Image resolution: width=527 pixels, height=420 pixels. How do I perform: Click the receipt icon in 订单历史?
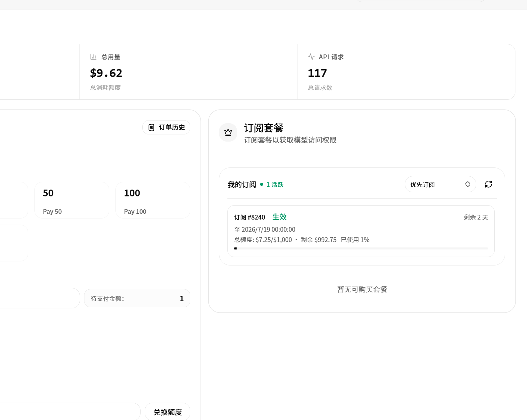coord(151,127)
